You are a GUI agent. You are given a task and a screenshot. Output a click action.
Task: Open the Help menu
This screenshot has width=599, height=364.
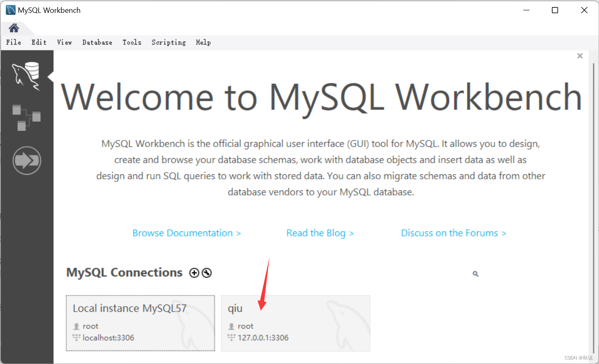coord(203,42)
